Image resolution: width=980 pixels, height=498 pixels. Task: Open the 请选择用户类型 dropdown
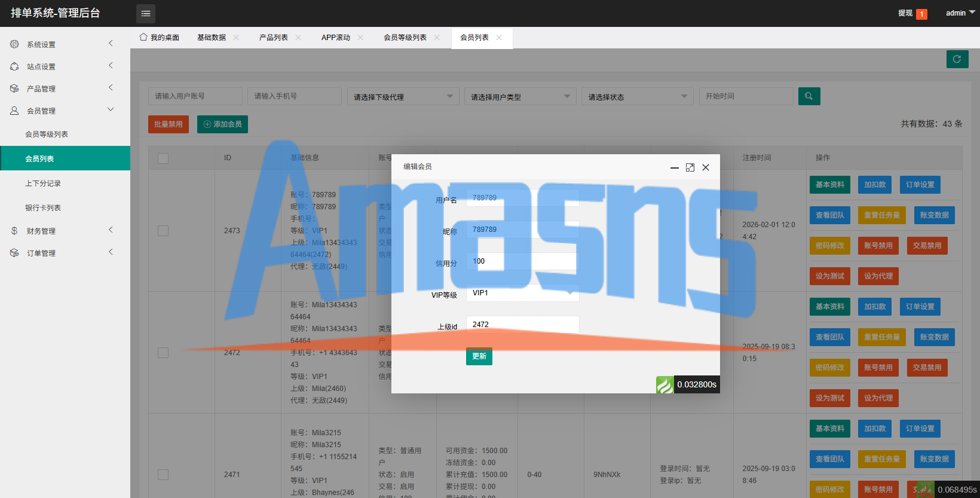[x=520, y=97]
